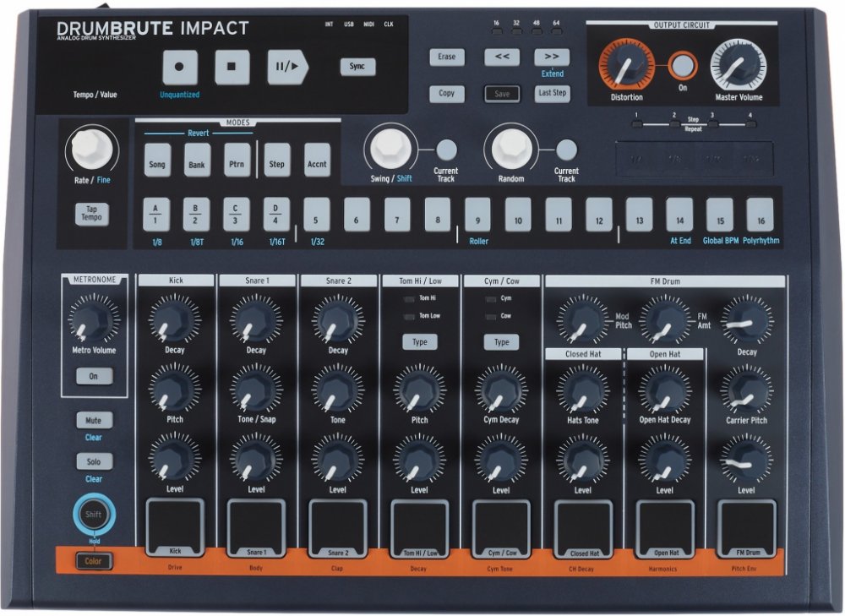Click the Erase button
This screenshot has width=845, height=616.
pos(446,57)
